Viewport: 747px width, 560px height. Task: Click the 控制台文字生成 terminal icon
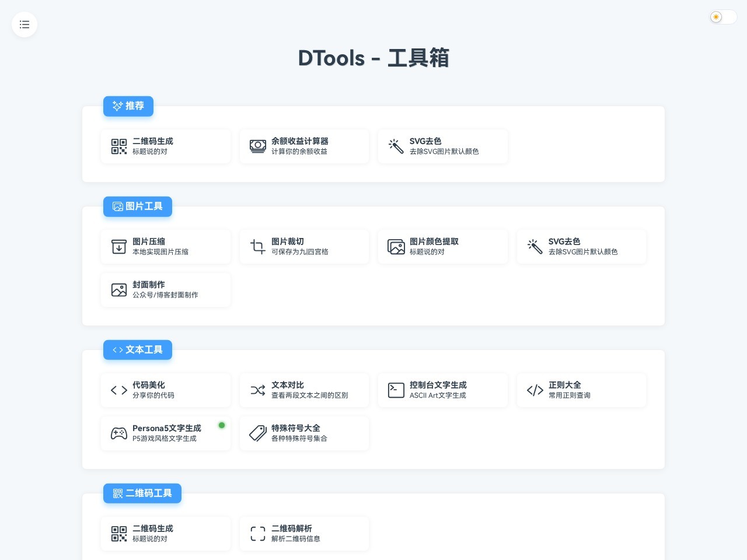tap(396, 390)
